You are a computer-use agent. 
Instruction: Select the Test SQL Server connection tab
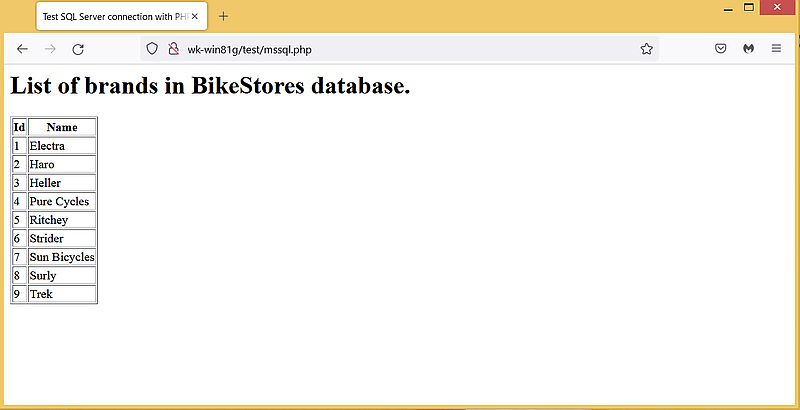coord(121,16)
